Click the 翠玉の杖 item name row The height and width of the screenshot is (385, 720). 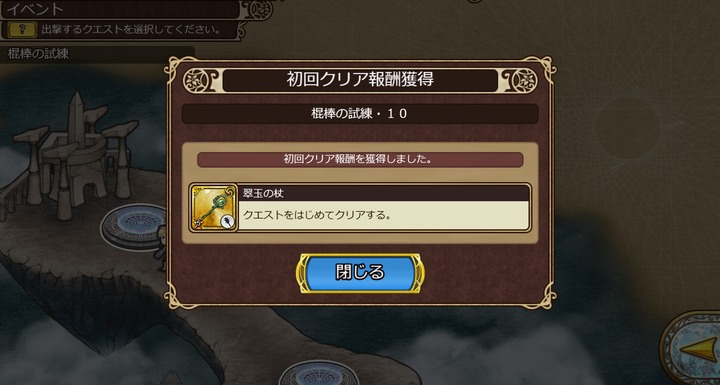pos(384,193)
